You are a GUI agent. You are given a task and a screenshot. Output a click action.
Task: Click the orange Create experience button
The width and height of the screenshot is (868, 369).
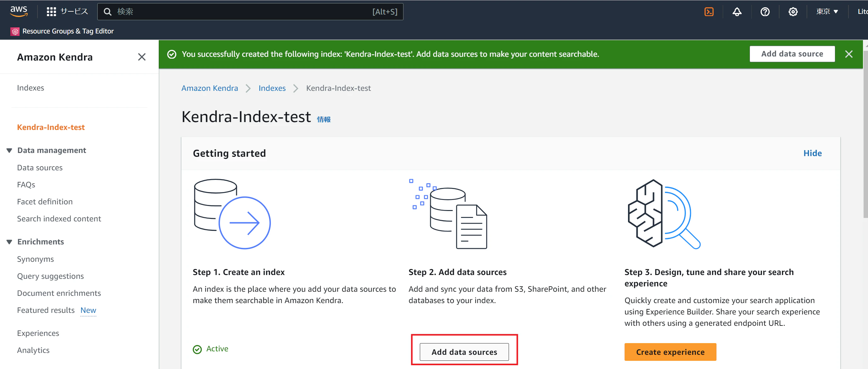670,352
